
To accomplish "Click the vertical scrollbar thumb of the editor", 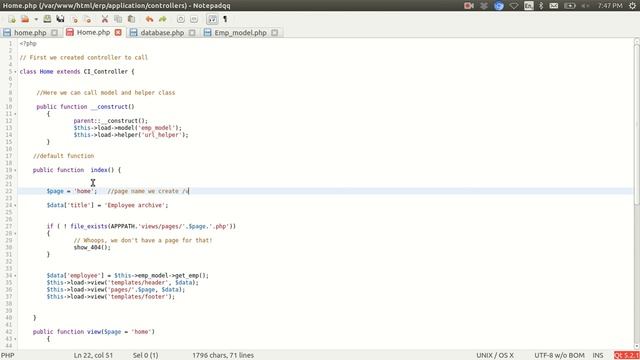I will tap(637, 124).
